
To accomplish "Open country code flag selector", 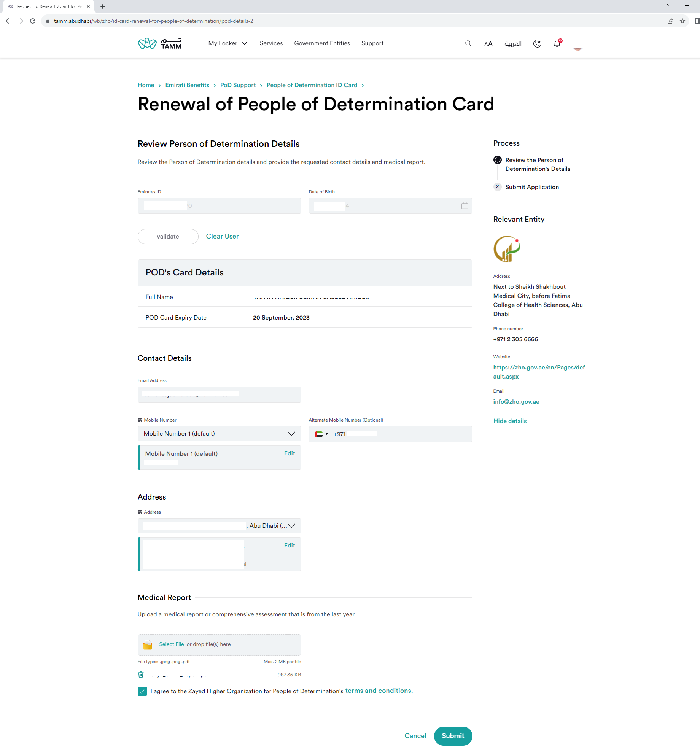I will [x=321, y=434].
